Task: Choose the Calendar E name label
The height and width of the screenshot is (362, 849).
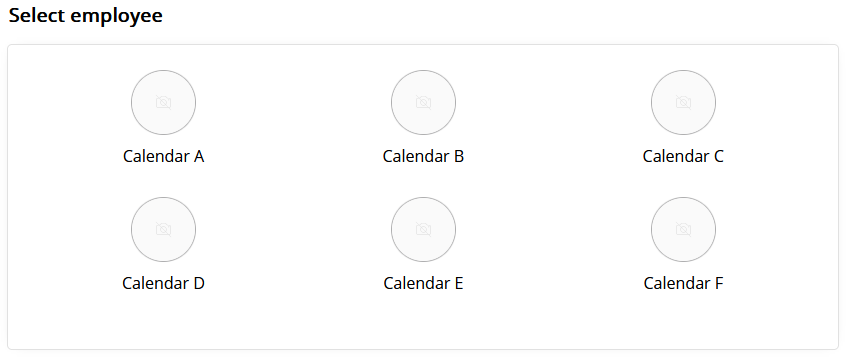Action: pyautogui.click(x=423, y=284)
